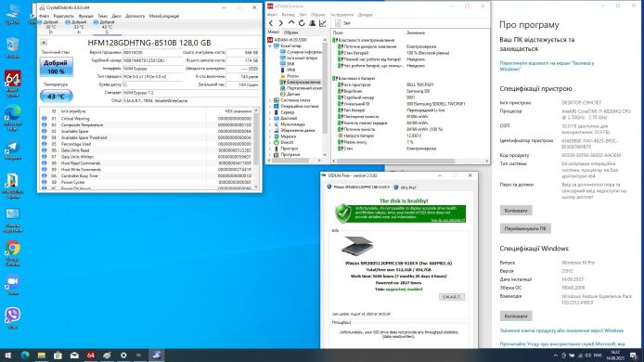Click AIDA64 icon on taskbar
Viewport: 644px width, 362px height.
point(91,355)
